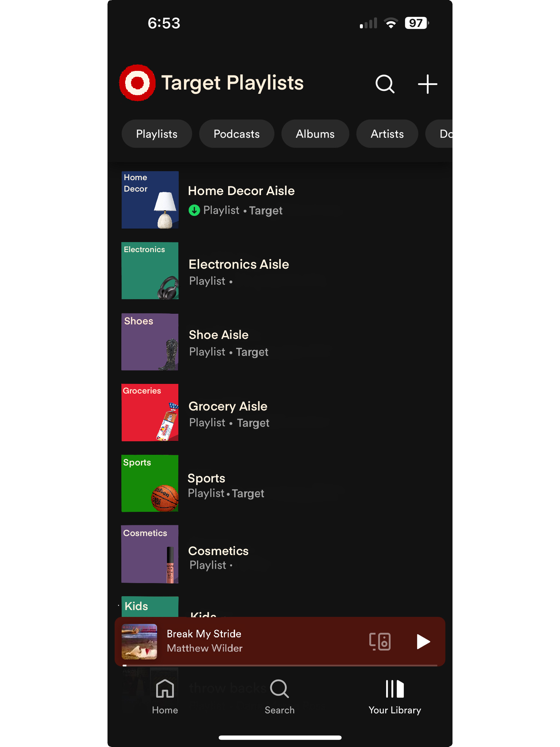Screen dimensions: 560x747
Task: Tap Matthew Wilder artist name in mini player
Action: tap(205, 648)
